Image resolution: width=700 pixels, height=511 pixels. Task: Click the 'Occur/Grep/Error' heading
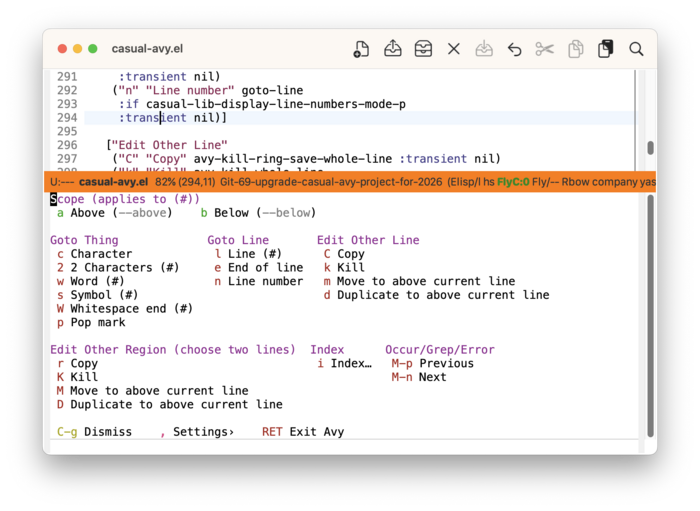click(440, 350)
